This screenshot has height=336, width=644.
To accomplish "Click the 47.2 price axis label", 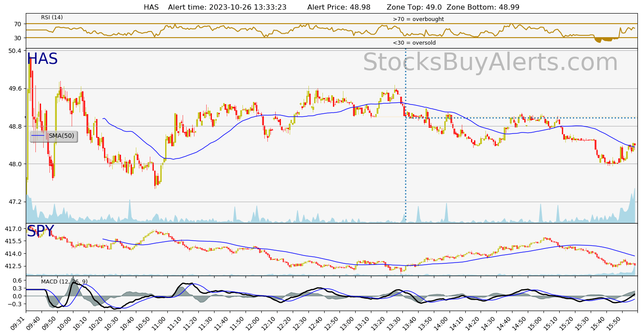I will (x=14, y=202).
